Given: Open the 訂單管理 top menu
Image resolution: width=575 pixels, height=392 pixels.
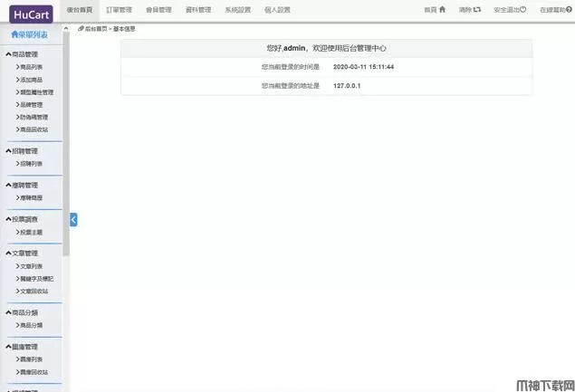Looking at the screenshot, I should point(119,10).
